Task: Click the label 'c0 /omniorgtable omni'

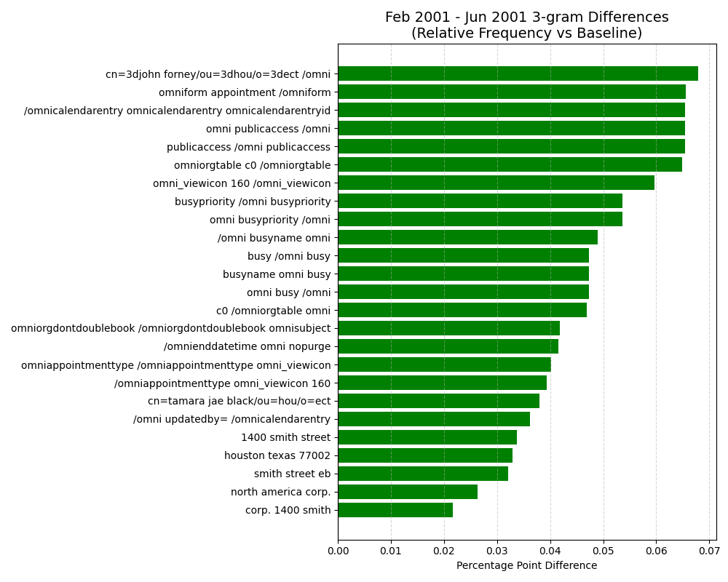Action: click(274, 311)
